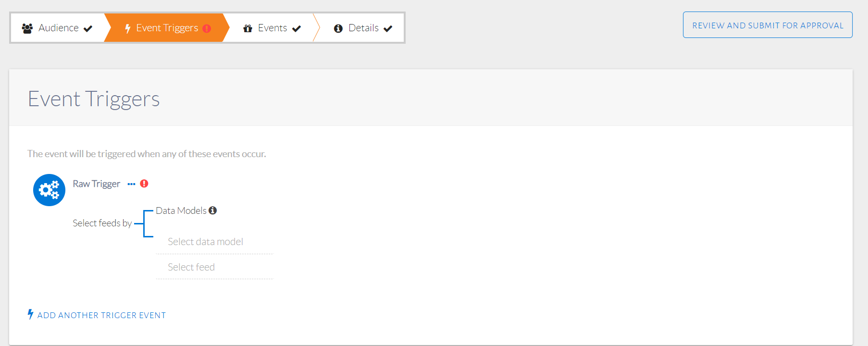The height and width of the screenshot is (346, 868).
Task: Click the blue gears Raw Trigger icon
Action: [x=49, y=190]
